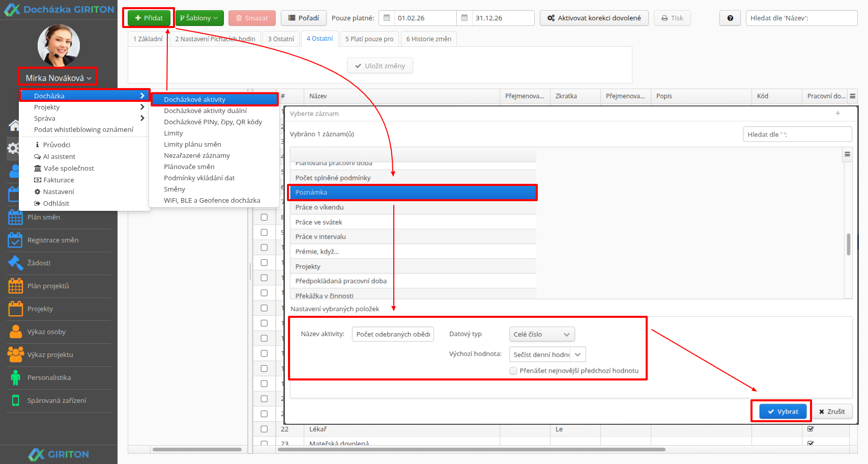Open WiFi, BLE a Geofence docházka

point(212,200)
